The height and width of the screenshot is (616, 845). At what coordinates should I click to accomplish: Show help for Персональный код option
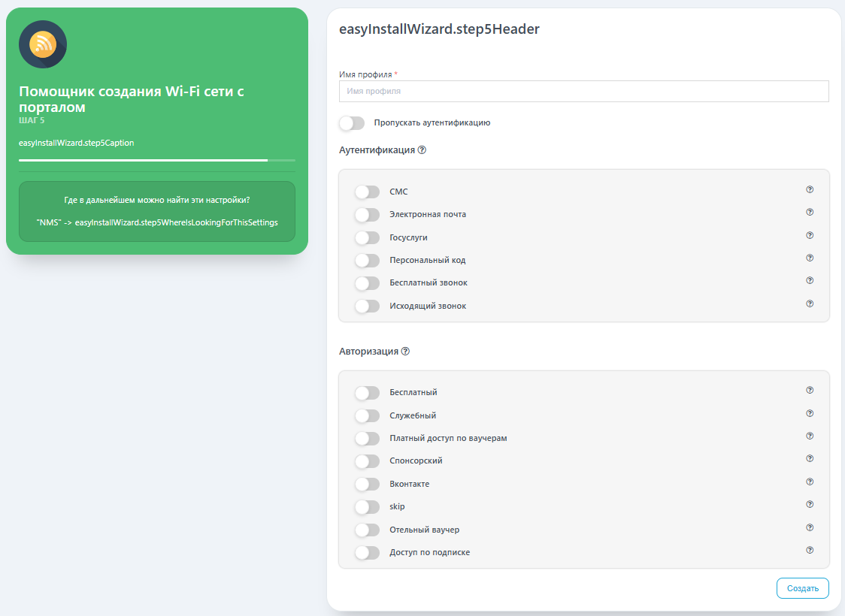(810, 258)
